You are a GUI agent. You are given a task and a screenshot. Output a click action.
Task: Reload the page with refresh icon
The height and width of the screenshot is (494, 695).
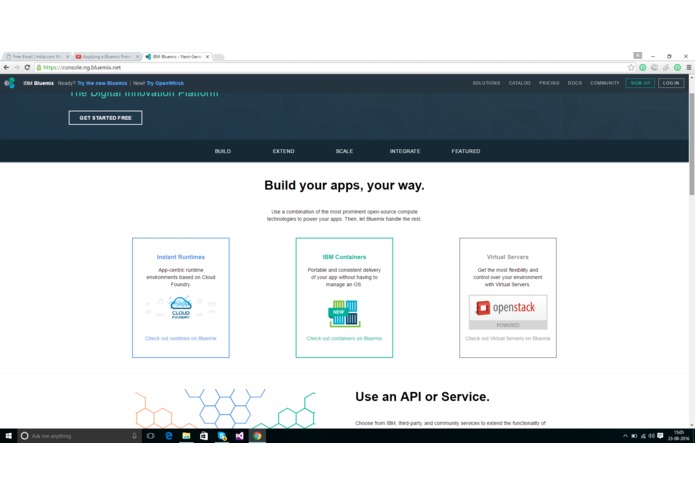coord(27,67)
